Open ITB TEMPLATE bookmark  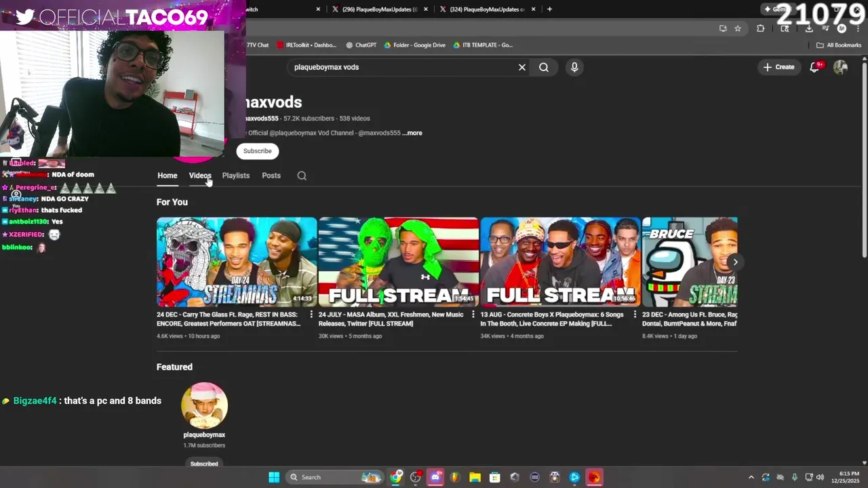[482, 45]
